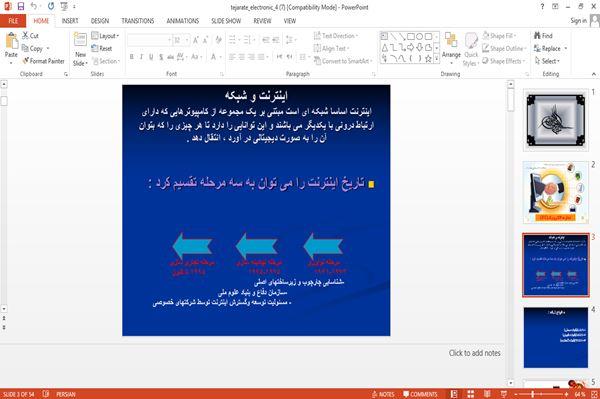Screen dimensions: 600x399
Task: Switch to Slide Sorter view icon
Action: coord(470,394)
